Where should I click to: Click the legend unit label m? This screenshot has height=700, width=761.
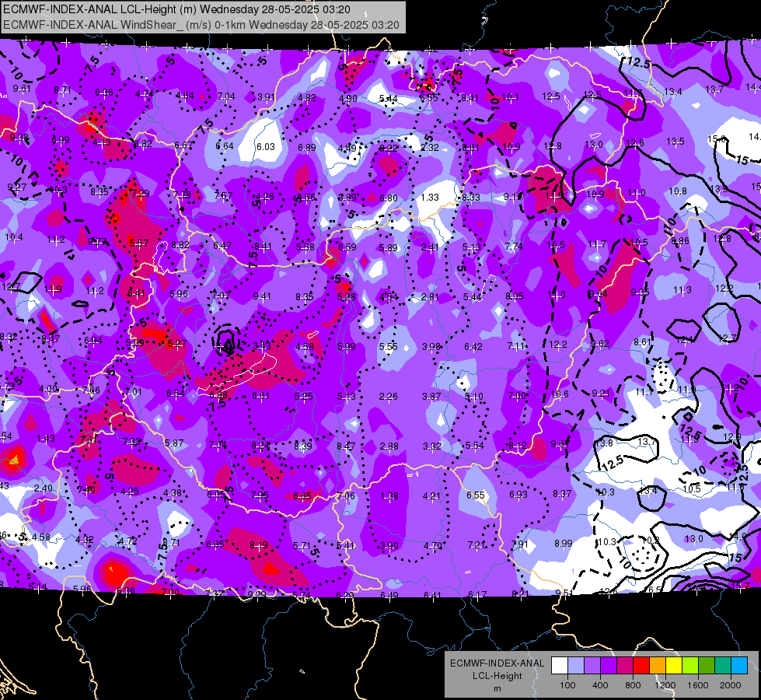tap(497, 688)
